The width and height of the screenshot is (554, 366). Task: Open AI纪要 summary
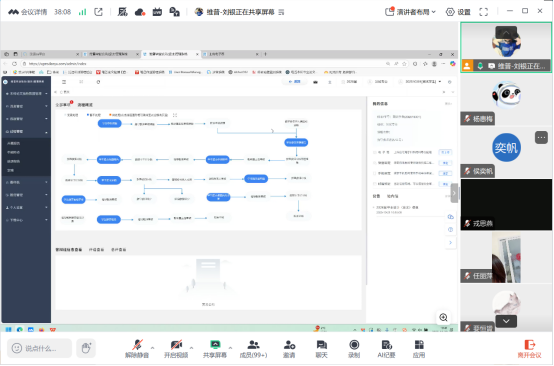(386, 348)
